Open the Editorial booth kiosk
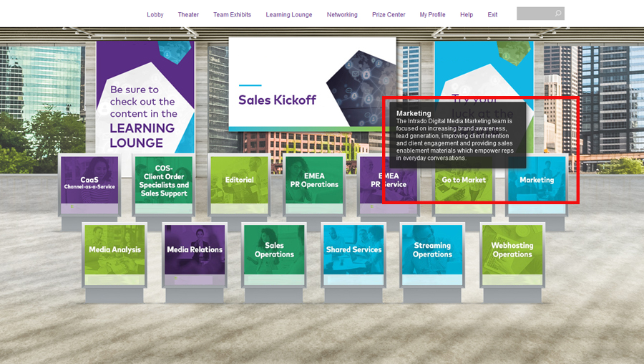Viewport: 644px width, 364px height. 239,181
